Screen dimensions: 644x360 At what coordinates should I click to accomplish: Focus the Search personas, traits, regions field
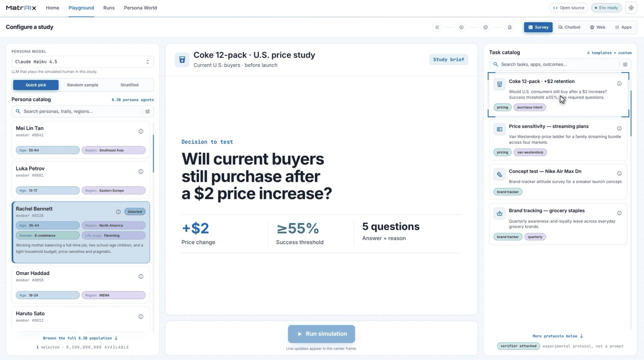click(83, 112)
